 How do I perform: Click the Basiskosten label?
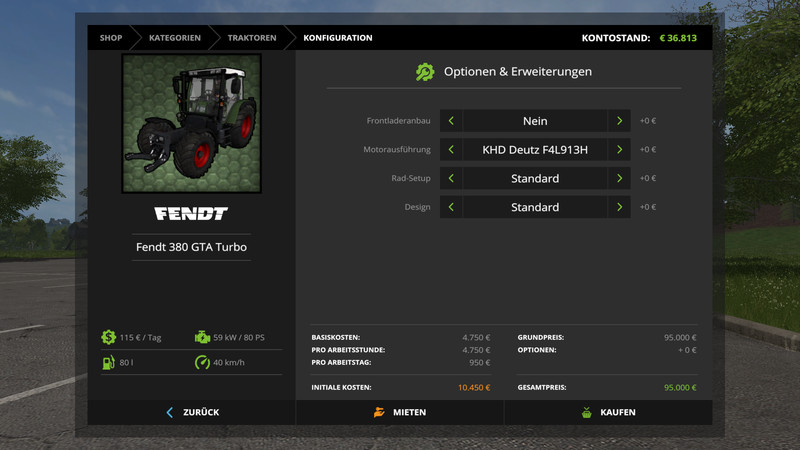pos(336,337)
